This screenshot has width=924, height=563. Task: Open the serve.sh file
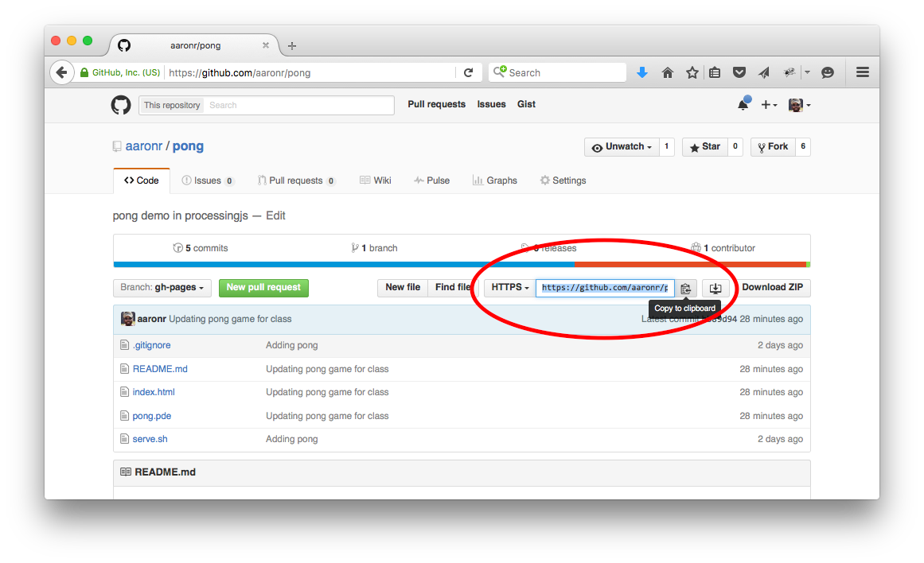pos(150,439)
